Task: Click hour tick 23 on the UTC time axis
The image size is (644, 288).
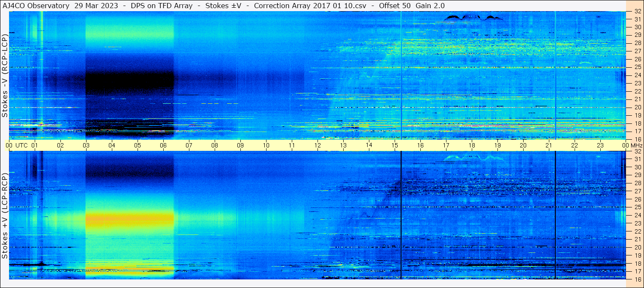Action: [600, 145]
